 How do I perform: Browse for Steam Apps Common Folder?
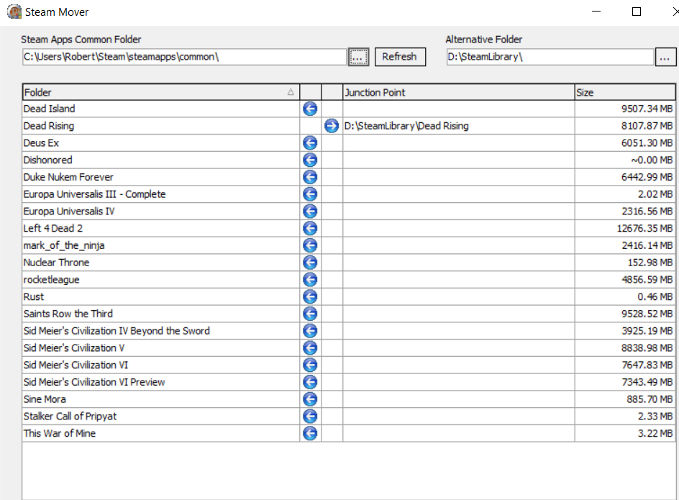point(359,57)
